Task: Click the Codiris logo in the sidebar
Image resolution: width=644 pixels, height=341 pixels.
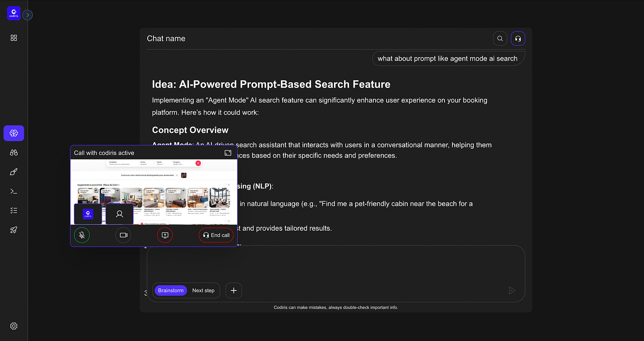Action: point(14,13)
